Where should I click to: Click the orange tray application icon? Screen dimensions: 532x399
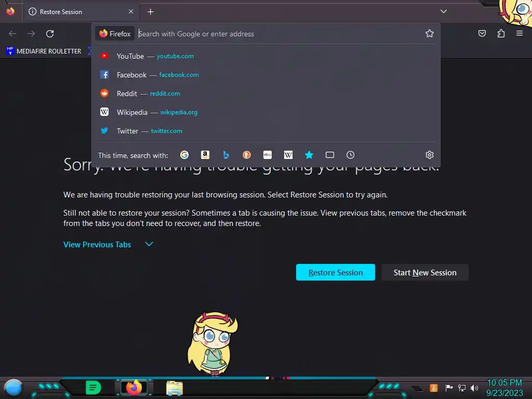(x=434, y=388)
